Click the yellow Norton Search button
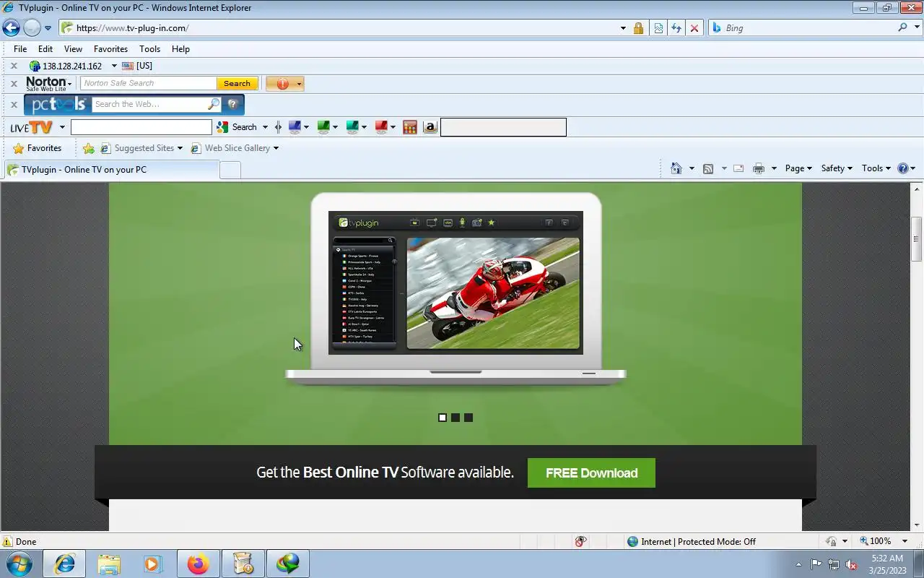This screenshot has width=924, height=578. [237, 84]
